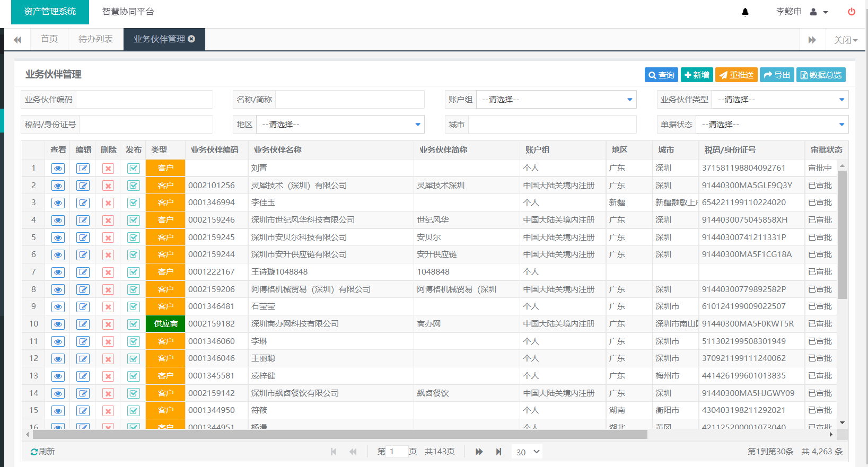The height and width of the screenshot is (467, 868).
Task: Expand the 关闭 tab options menu
Action: [x=845, y=40]
